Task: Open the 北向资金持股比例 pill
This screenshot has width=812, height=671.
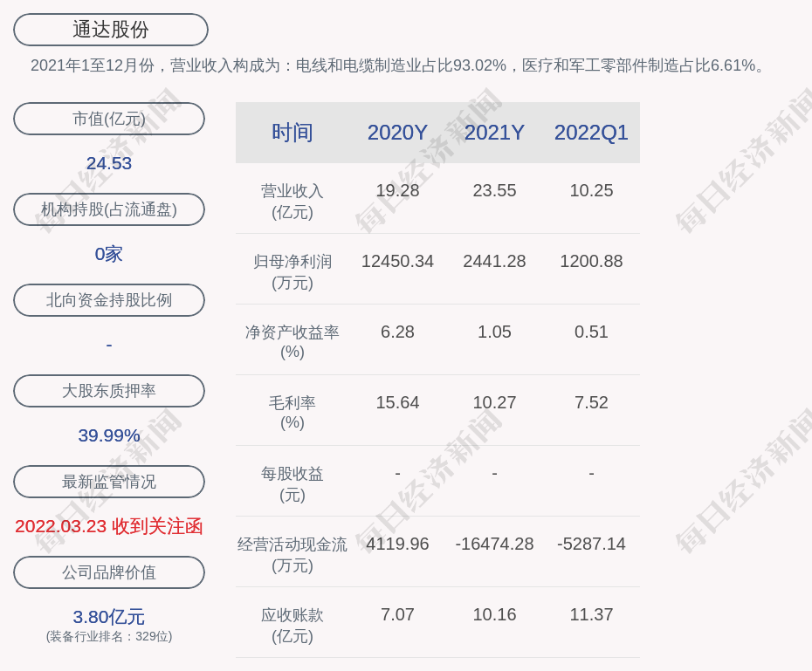Action: [109, 300]
